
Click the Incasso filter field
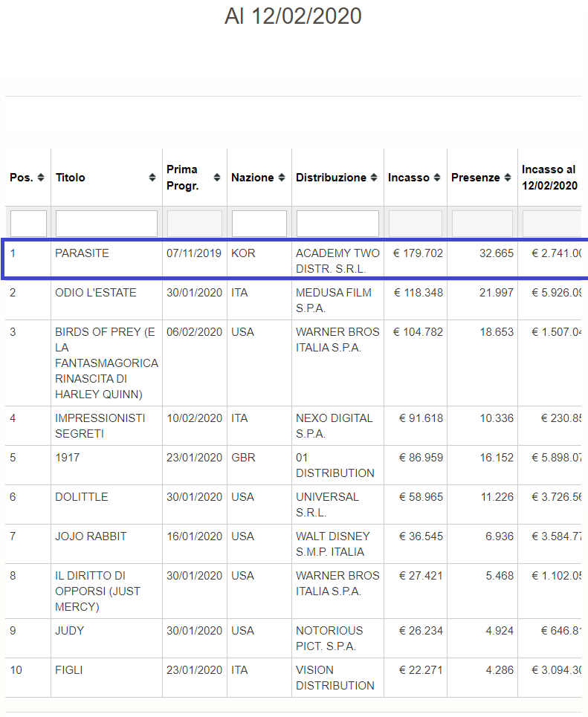coord(416,224)
